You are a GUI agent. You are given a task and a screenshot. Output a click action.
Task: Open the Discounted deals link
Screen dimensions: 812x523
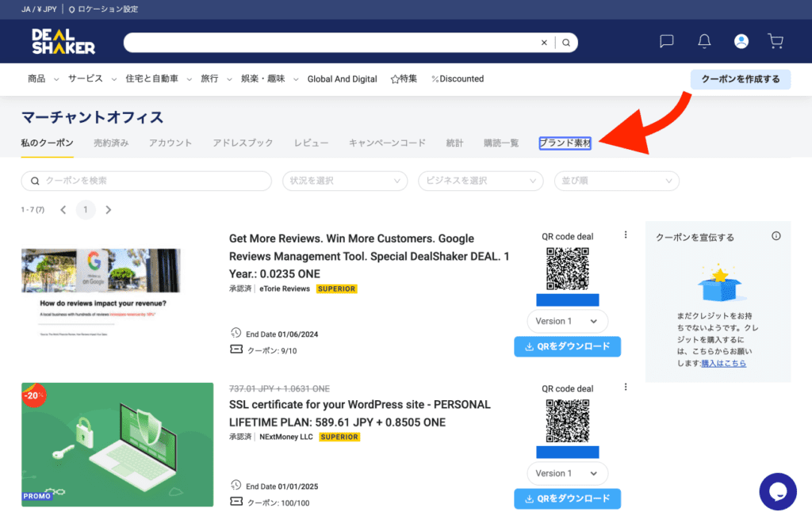pos(458,78)
